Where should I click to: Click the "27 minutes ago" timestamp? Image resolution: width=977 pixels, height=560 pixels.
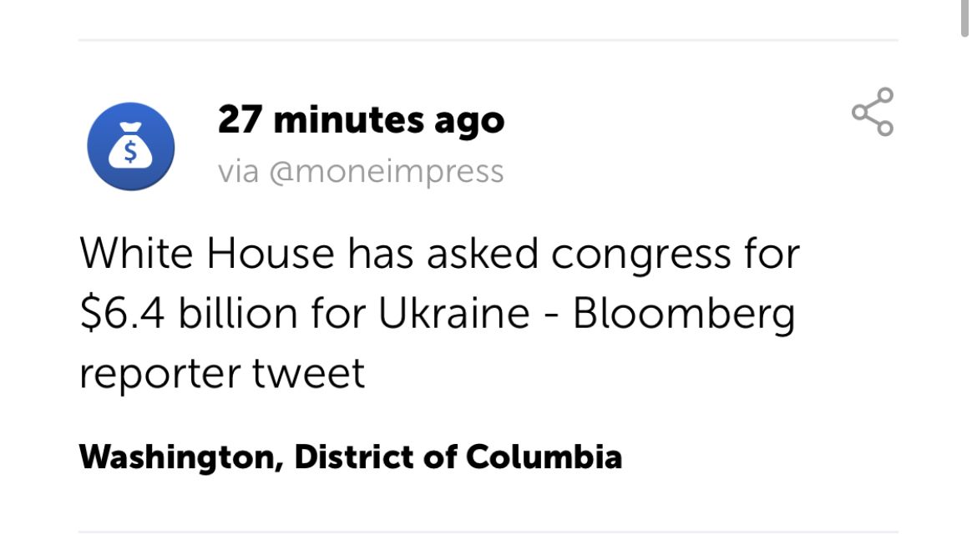click(362, 119)
